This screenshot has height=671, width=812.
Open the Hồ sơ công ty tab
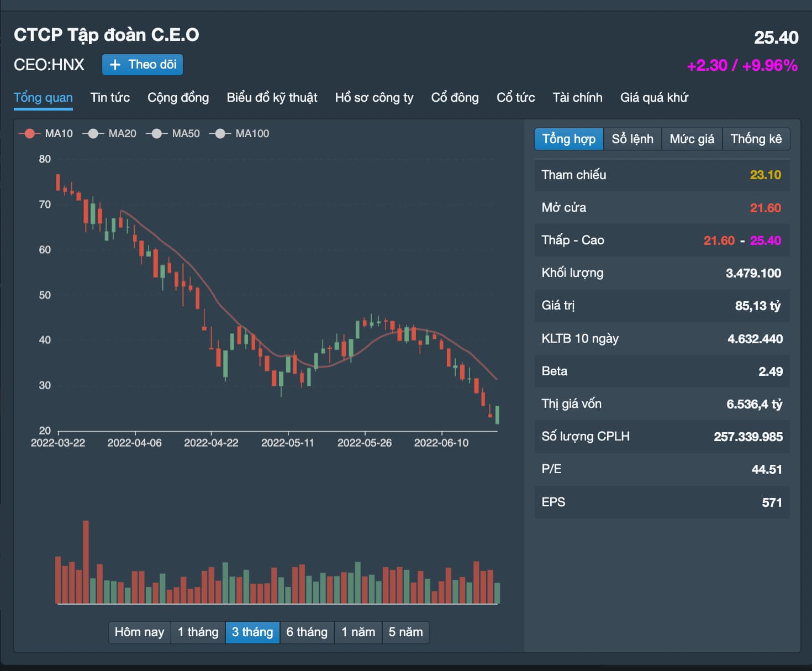pos(374,97)
